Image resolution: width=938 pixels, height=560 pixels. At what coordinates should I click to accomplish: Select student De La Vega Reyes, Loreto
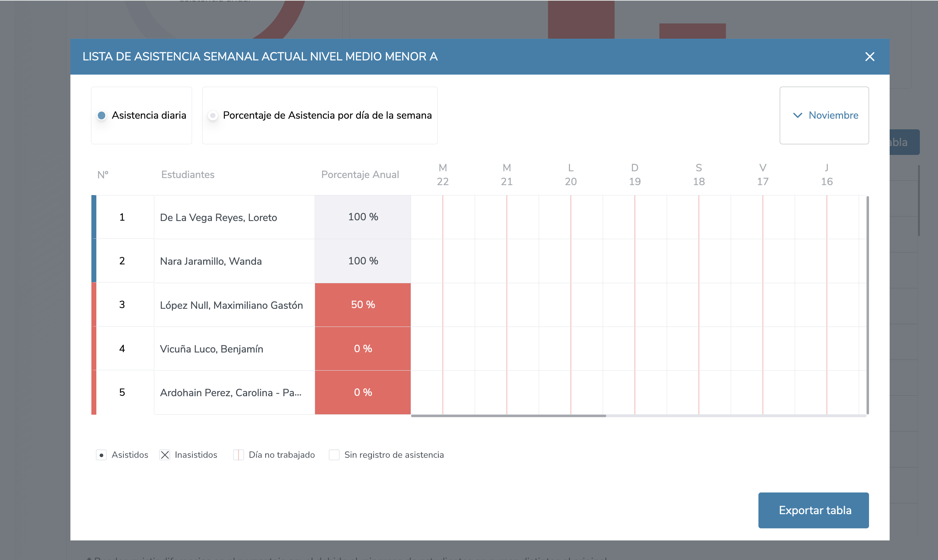pos(218,218)
